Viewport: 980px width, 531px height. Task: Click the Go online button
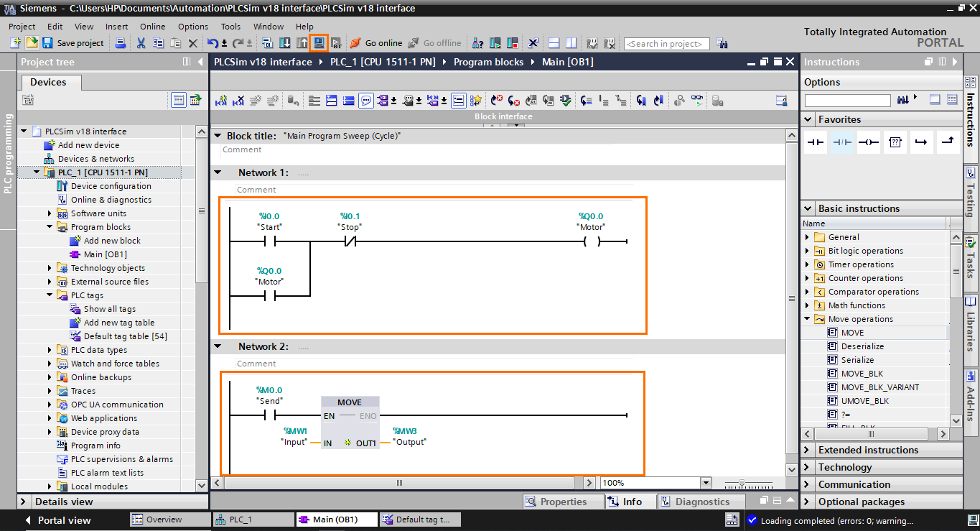(376, 43)
